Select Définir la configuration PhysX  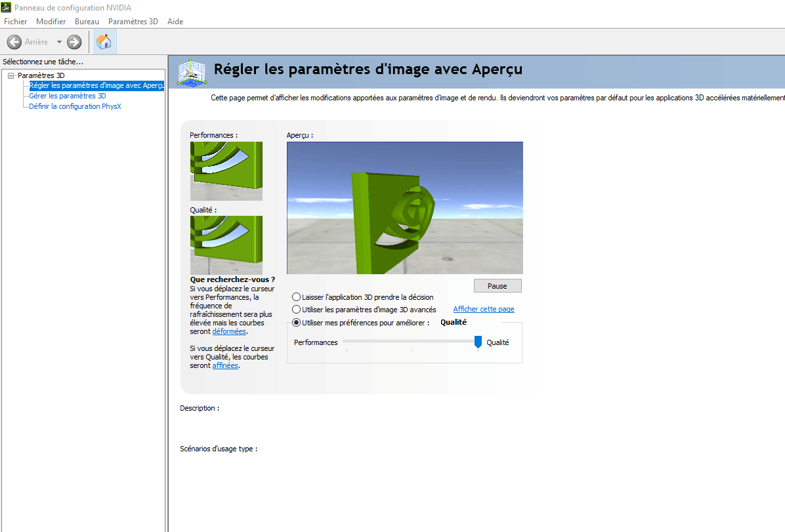[75, 107]
